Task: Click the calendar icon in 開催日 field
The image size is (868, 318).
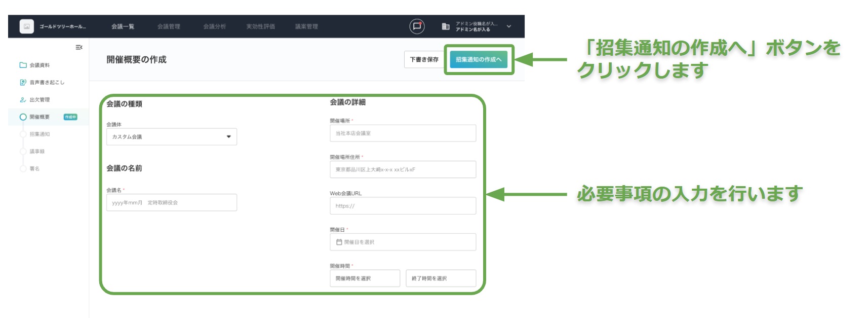Action: click(339, 242)
